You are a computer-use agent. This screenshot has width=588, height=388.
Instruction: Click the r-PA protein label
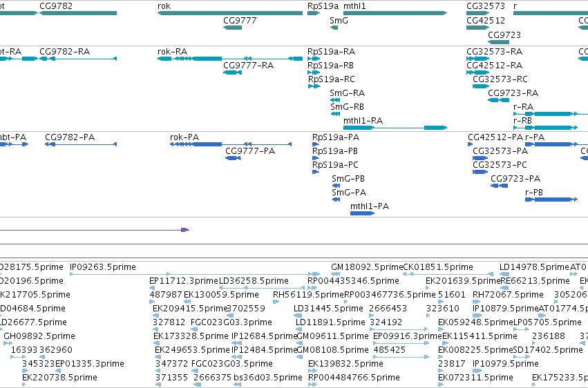point(535,137)
